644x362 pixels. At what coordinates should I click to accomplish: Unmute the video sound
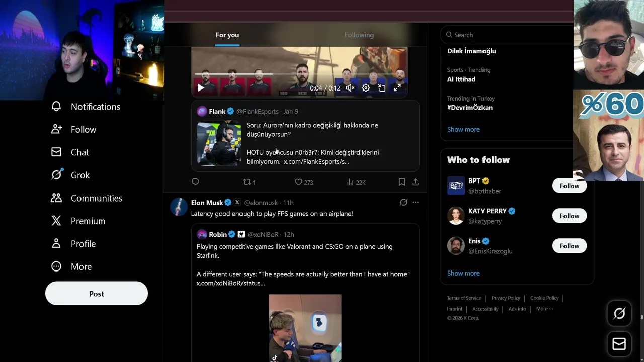coord(350,88)
